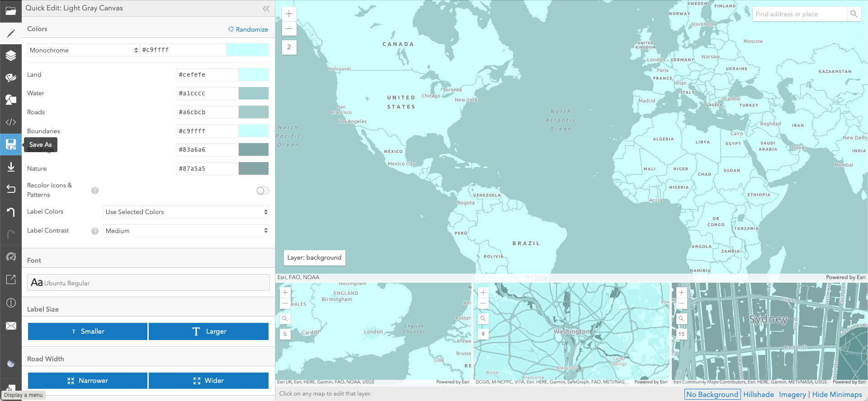Collapse the Quick Edit panel chevrons

[x=266, y=8]
